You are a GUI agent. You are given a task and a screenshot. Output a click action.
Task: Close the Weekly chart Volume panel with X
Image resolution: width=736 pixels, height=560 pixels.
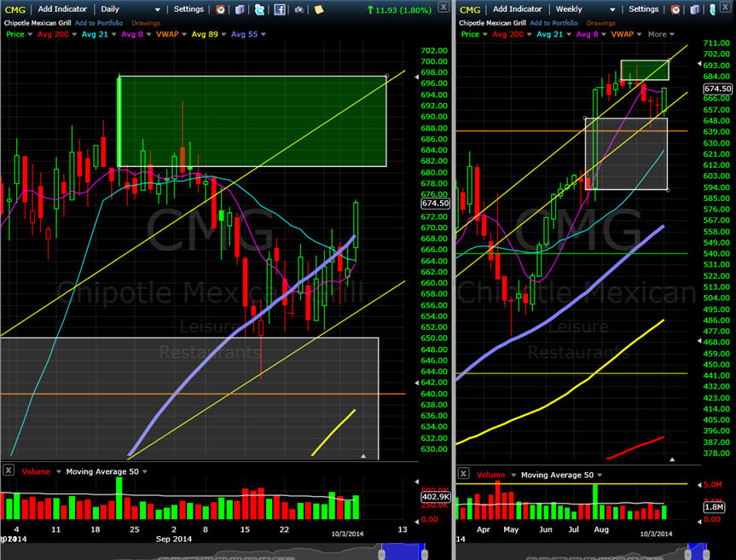pos(463,473)
